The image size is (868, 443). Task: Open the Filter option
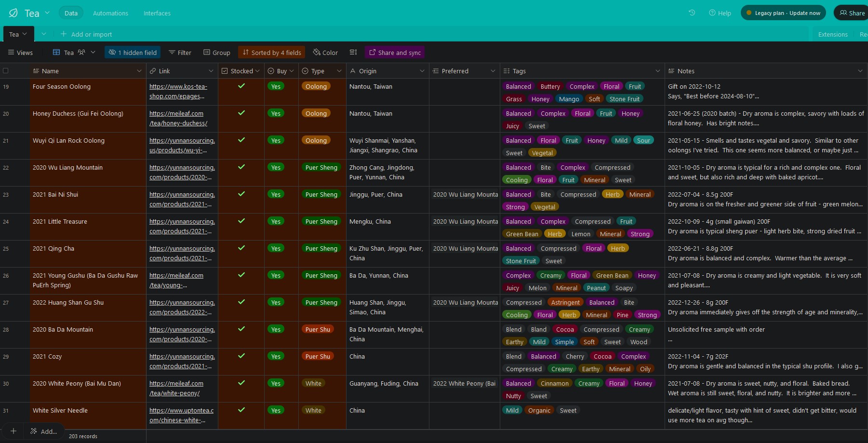(180, 53)
